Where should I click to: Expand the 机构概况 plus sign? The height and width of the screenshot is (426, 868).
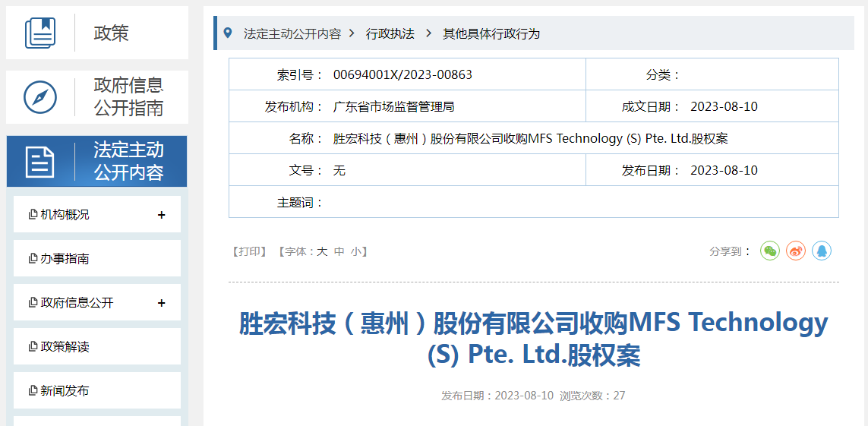(x=162, y=215)
